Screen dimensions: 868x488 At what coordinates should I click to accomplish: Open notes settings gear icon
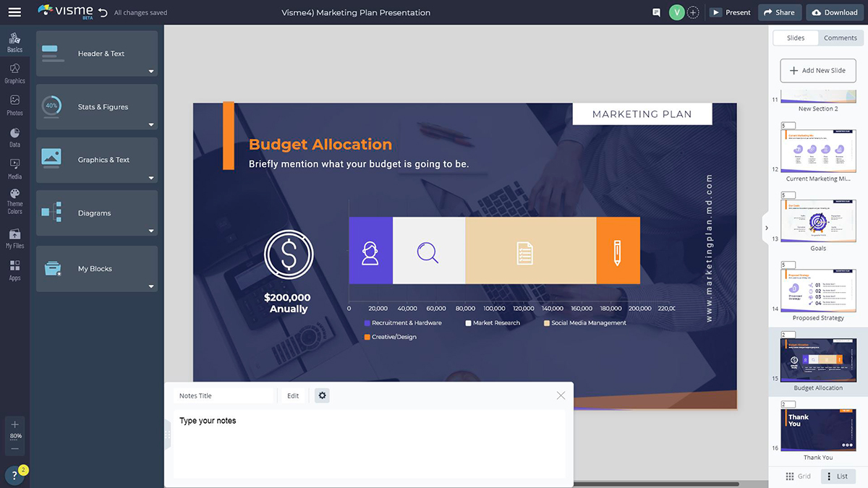tap(322, 395)
